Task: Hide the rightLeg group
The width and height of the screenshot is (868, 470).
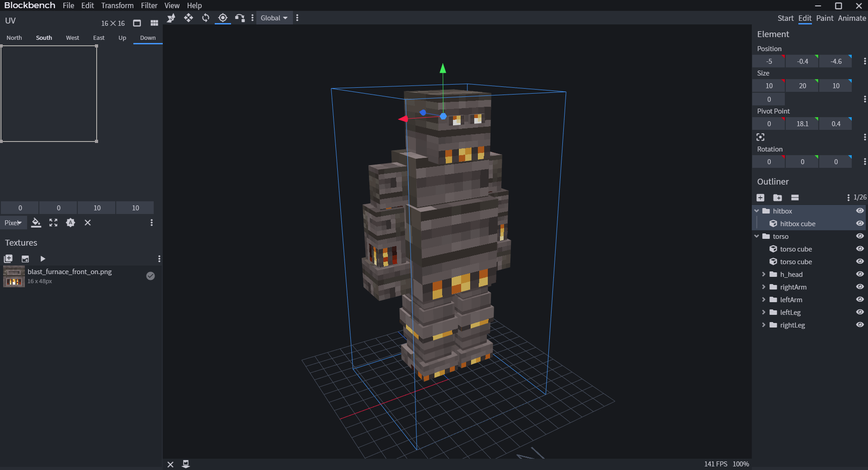Action: point(860,325)
